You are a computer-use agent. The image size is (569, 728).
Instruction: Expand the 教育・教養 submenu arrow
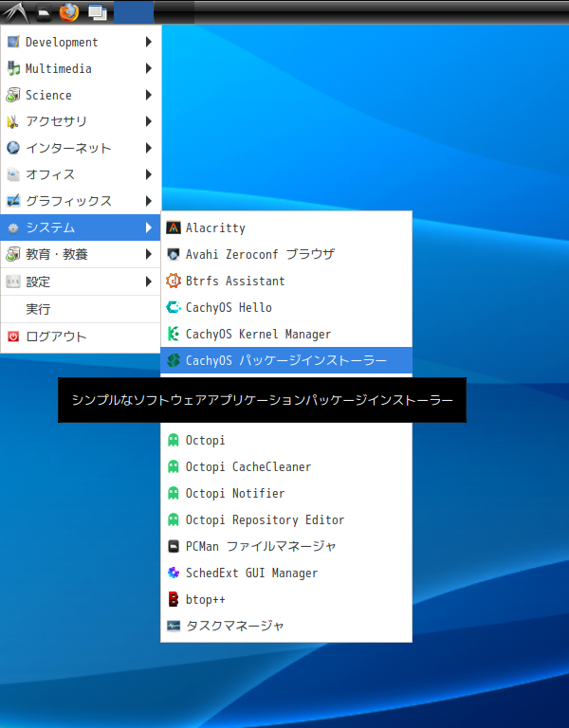(149, 254)
